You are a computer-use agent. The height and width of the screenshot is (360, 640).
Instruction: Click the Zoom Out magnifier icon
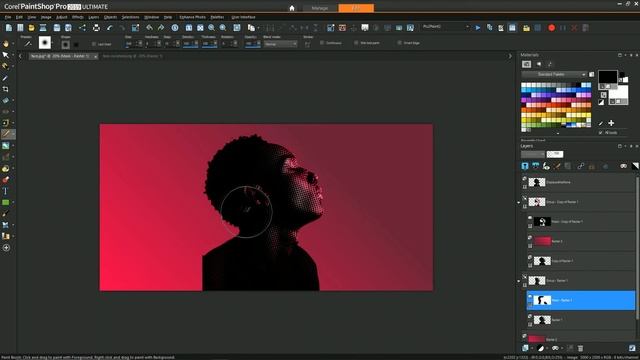point(211,28)
